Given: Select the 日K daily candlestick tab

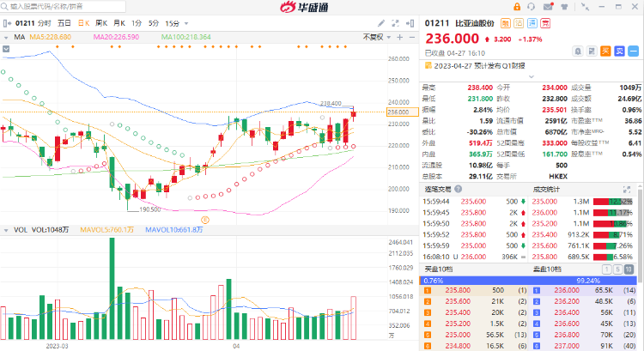Looking at the screenshot, I should click(x=84, y=23).
